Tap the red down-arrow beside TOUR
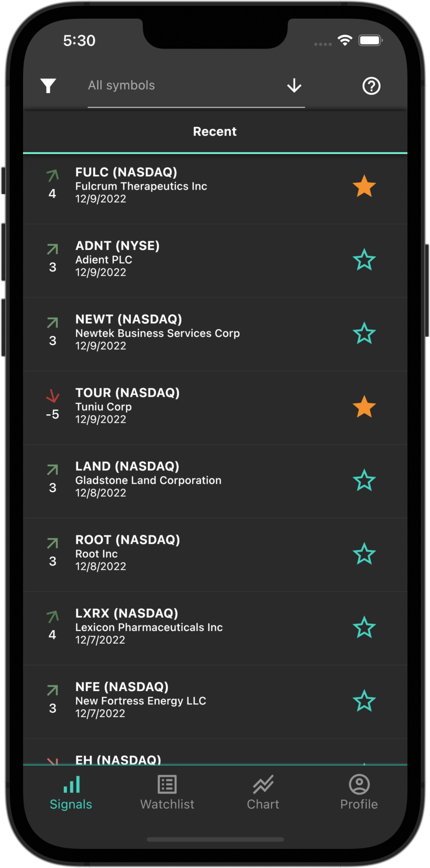The height and width of the screenshot is (868, 430). (52, 395)
